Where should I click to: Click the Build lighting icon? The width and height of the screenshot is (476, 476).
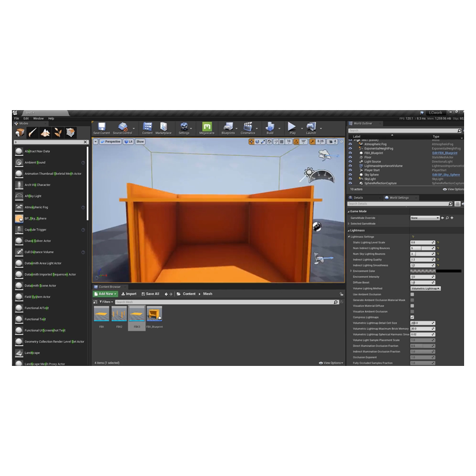[x=270, y=128]
